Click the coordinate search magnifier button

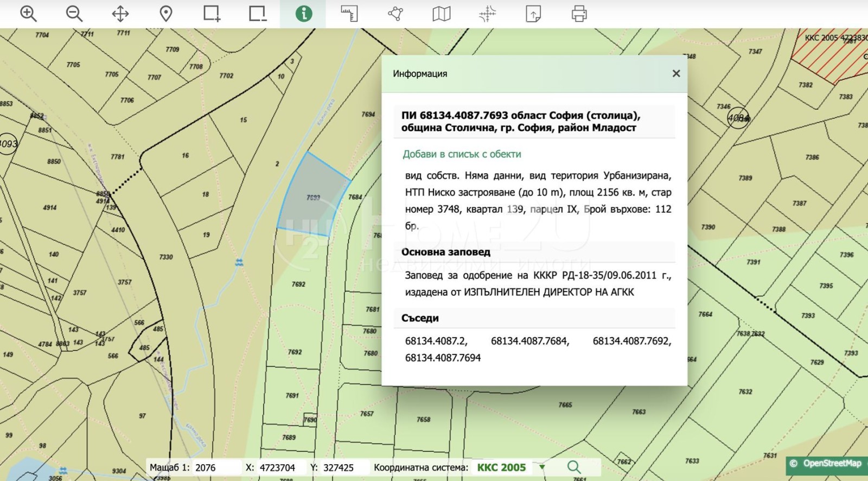(x=573, y=467)
